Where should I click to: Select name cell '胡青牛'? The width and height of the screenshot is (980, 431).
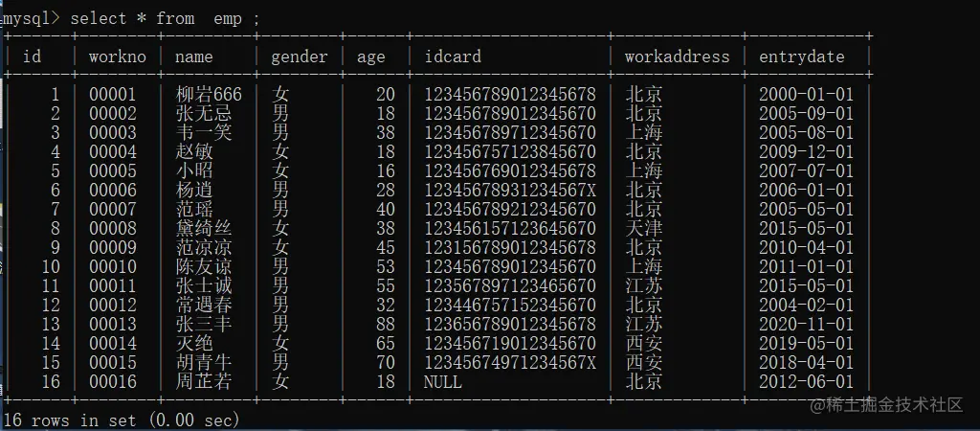(x=204, y=362)
